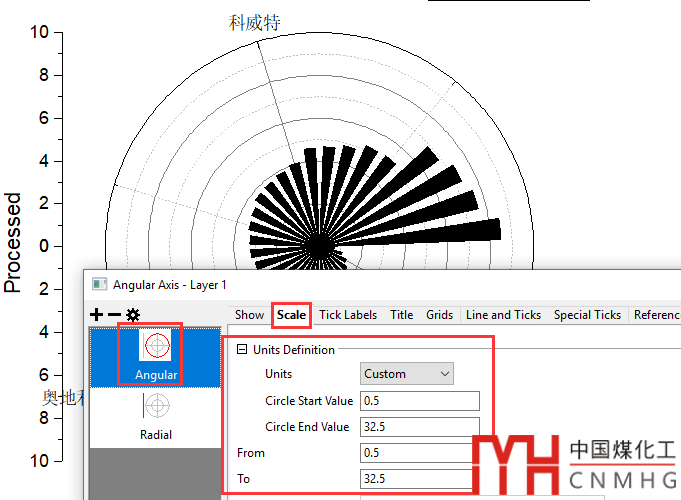Image resolution: width=681 pixels, height=500 pixels.
Task: Click the Angular Axis dialog title icon
Action: [x=99, y=285]
